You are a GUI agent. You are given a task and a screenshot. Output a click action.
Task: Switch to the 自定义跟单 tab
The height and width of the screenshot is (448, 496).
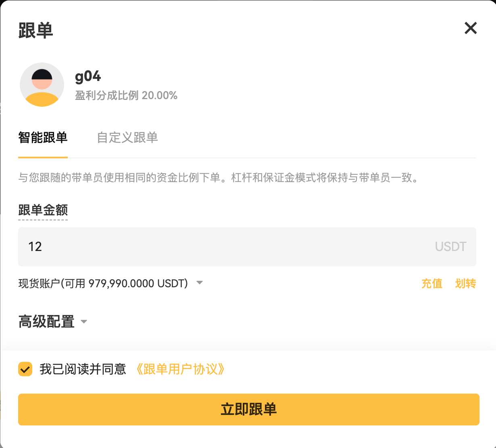(127, 138)
